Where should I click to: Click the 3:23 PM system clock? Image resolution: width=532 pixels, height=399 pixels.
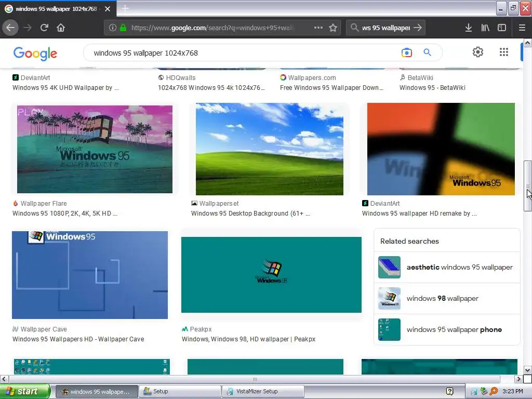[512, 392]
